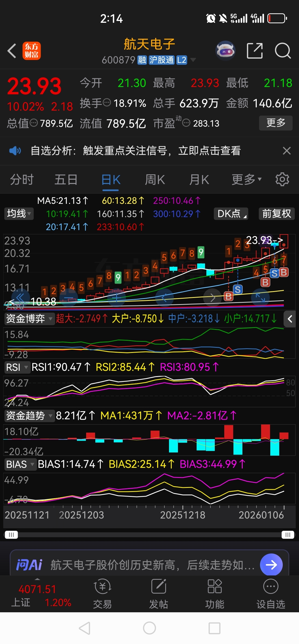Dismiss the 自选分析 notice banner
This screenshot has height=644, width=299.
click(x=287, y=151)
